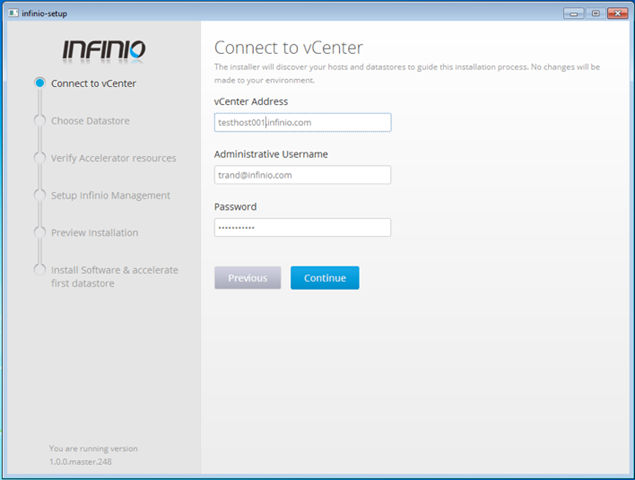Click into the Administrative Username field
Screen dimensions: 635x480
click(302, 175)
